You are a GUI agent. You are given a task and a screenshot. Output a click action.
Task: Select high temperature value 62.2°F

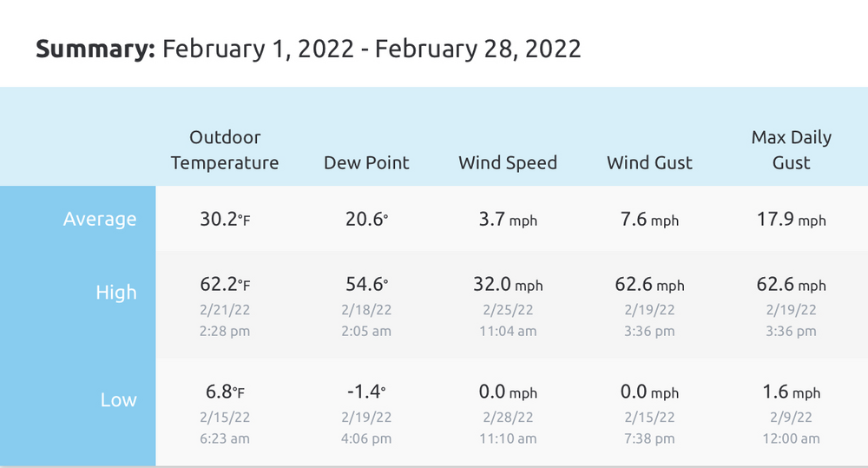click(x=225, y=284)
